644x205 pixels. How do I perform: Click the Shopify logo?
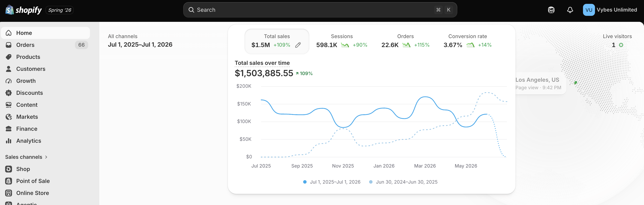[24, 10]
